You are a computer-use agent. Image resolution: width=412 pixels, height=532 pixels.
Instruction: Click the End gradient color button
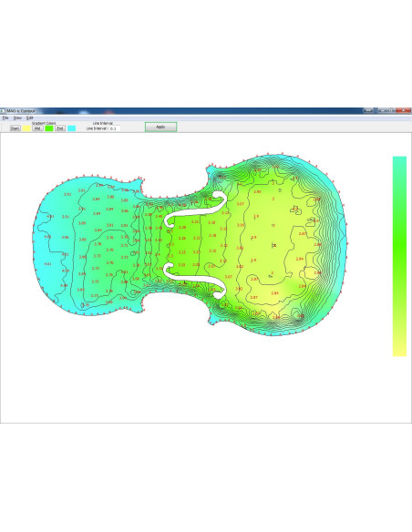(60, 128)
